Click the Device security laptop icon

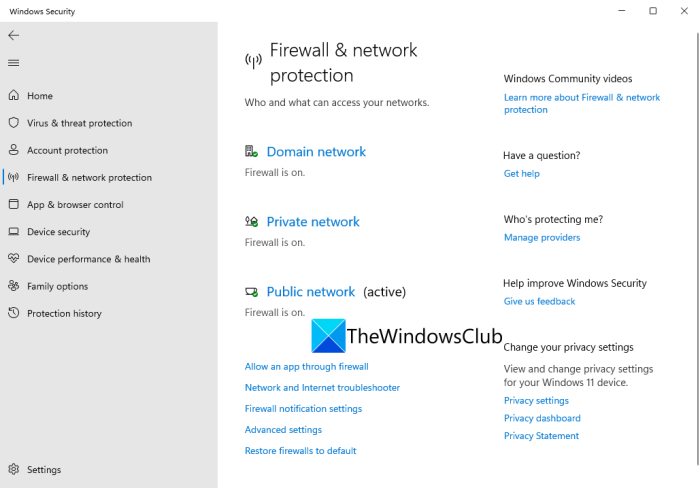(x=14, y=231)
